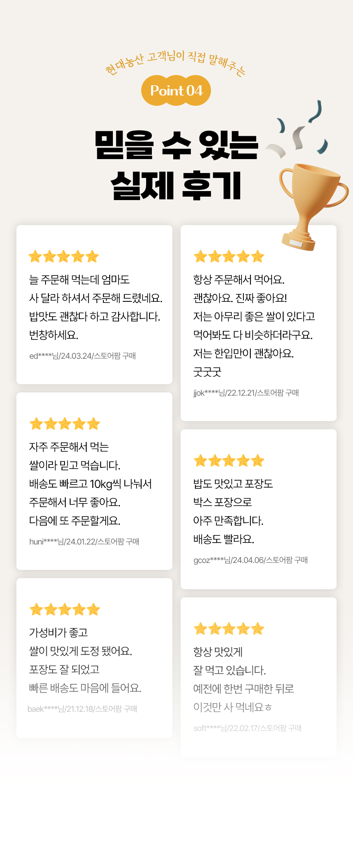Click the five stars on jjok**** review

229,257
